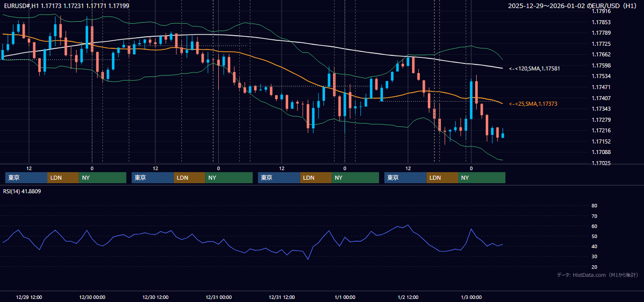Click the first NY session bar

tap(102, 178)
